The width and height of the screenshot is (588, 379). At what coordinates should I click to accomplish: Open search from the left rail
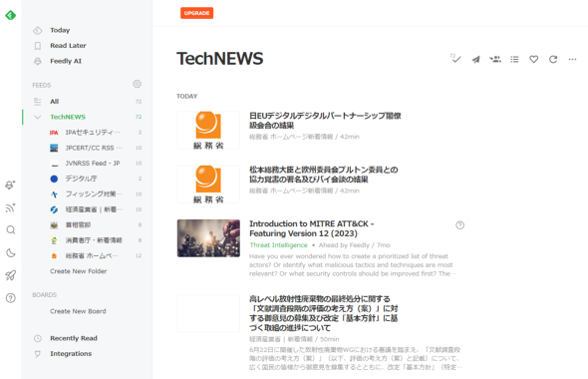coord(11,230)
